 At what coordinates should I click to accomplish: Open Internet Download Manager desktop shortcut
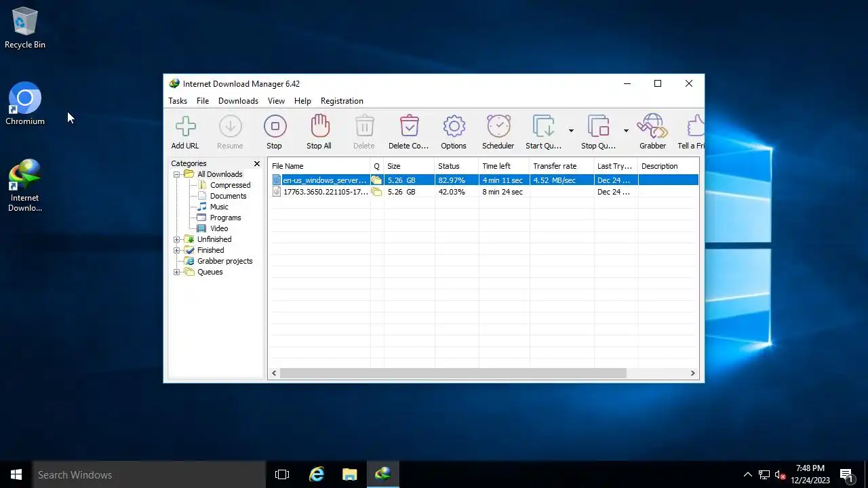coord(25,186)
